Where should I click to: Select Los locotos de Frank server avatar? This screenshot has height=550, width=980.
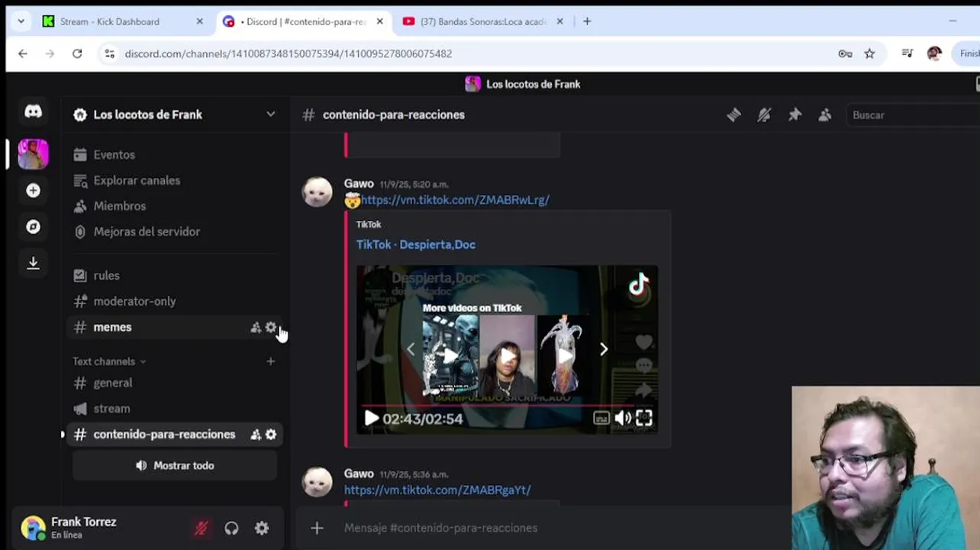[33, 154]
